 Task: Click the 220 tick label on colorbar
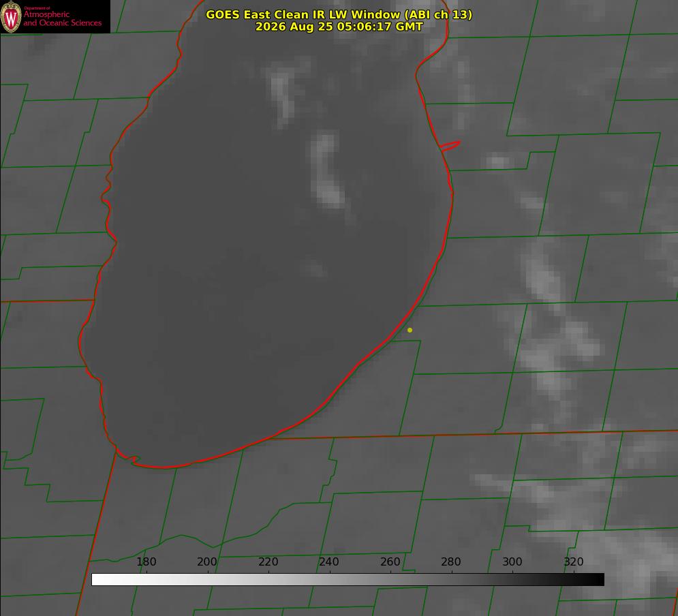(x=268, y=561)
